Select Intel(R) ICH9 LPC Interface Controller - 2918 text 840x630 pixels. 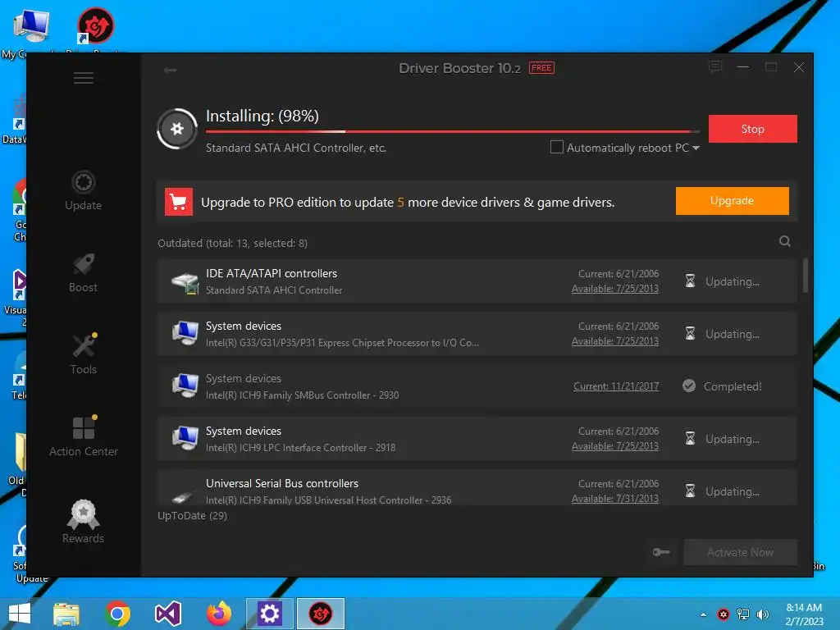(x=300, y=448)
